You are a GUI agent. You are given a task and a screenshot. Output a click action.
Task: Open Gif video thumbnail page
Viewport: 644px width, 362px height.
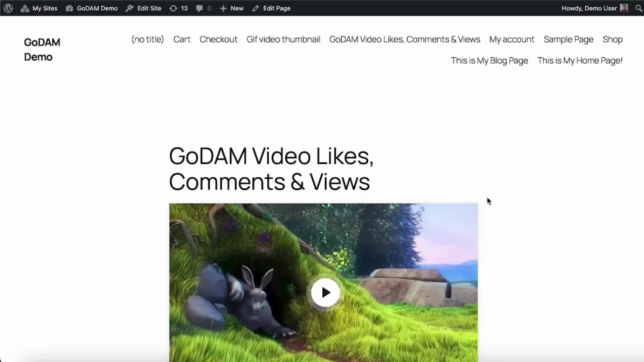(x=283, y=39)
